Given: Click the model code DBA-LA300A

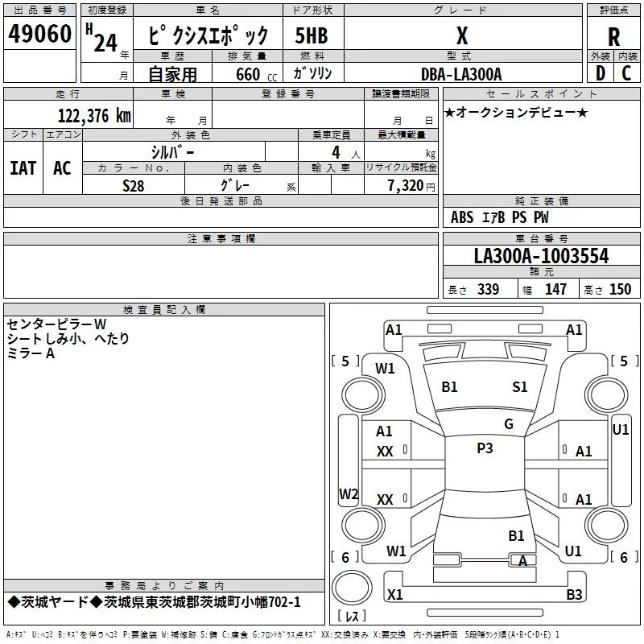Looking at the screenshot, I should [x=460, y=74].
